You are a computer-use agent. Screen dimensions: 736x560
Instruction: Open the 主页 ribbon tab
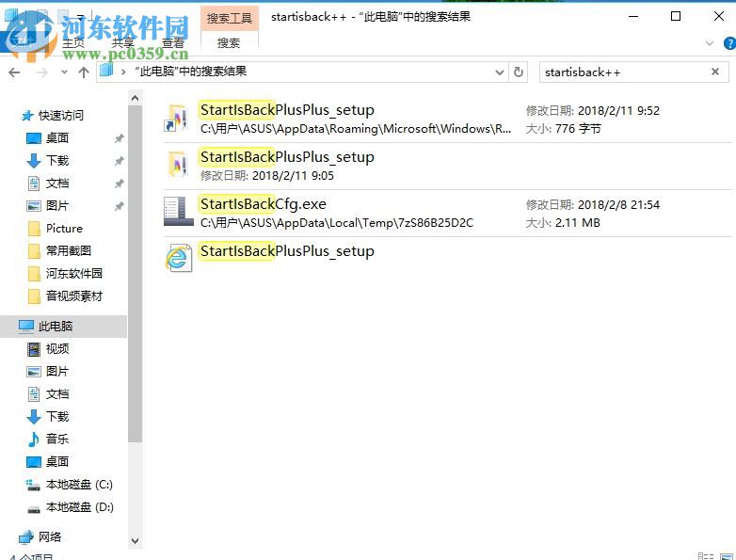coord(73,43)
